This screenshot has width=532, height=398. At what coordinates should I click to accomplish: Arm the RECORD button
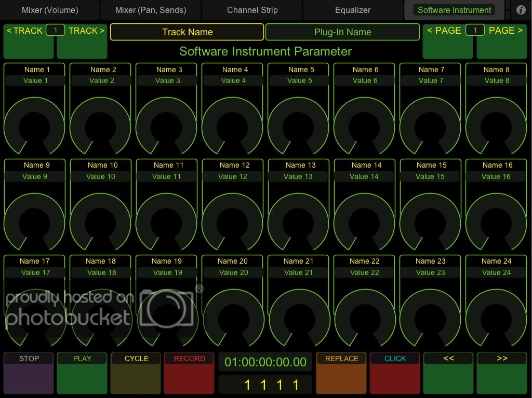[x=189, y=373]
